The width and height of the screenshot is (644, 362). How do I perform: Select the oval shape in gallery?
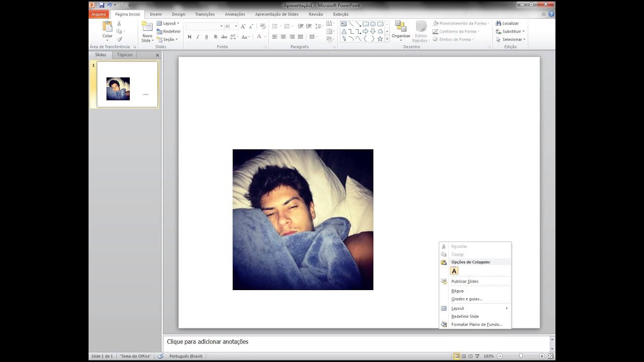(373, 24)
